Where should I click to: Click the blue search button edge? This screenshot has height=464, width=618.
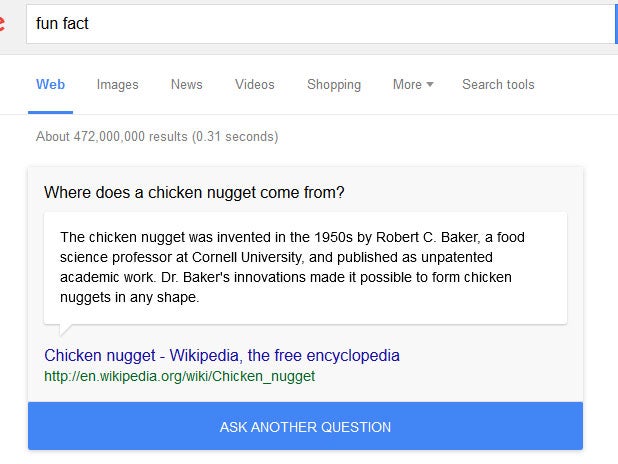615,23
